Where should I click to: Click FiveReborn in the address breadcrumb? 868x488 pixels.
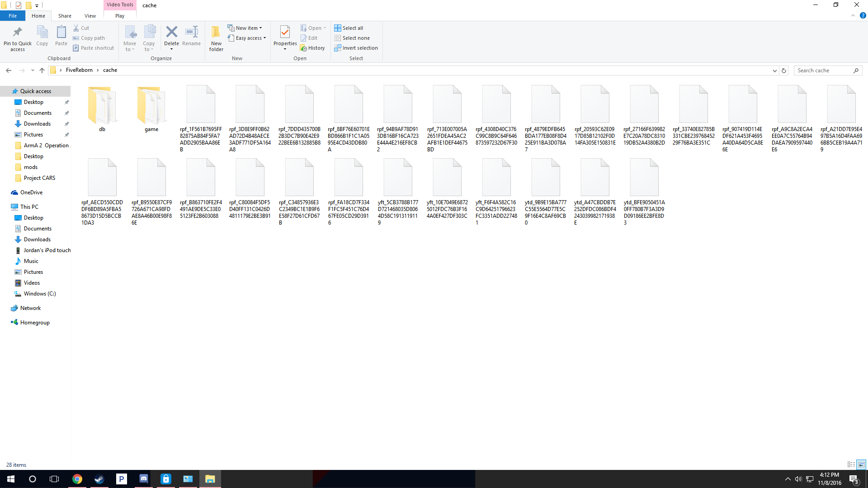tap(79, 70)
